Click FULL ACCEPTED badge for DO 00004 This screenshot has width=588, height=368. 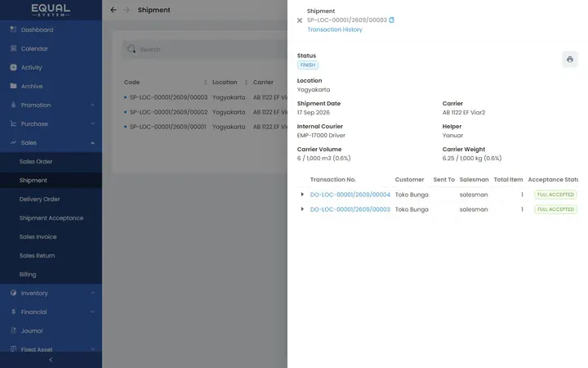(x=555, y=195)
